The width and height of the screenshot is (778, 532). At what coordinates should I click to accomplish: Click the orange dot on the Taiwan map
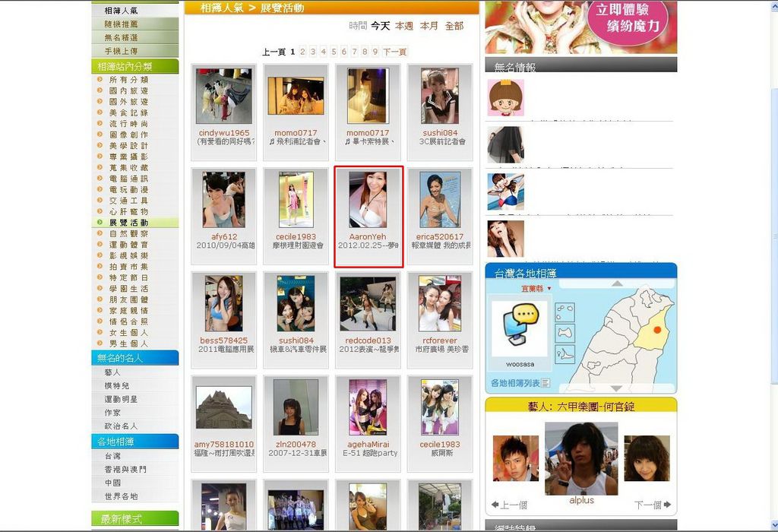(657, 330)
